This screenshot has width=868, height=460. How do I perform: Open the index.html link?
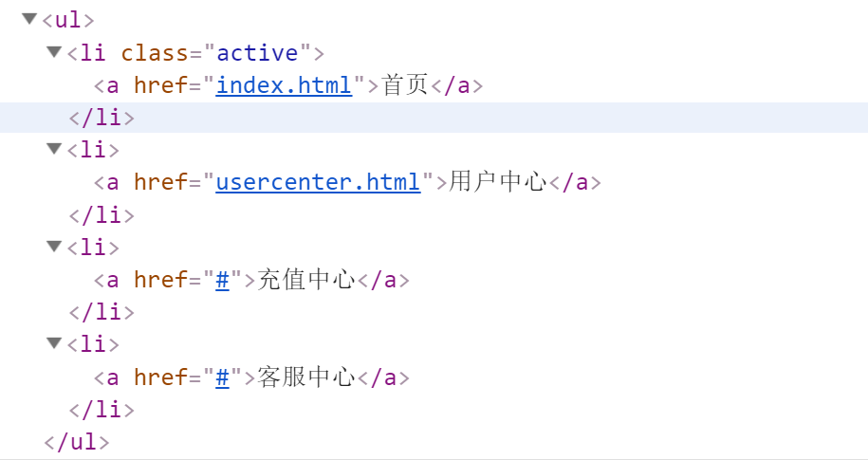[x=284, y=85]
